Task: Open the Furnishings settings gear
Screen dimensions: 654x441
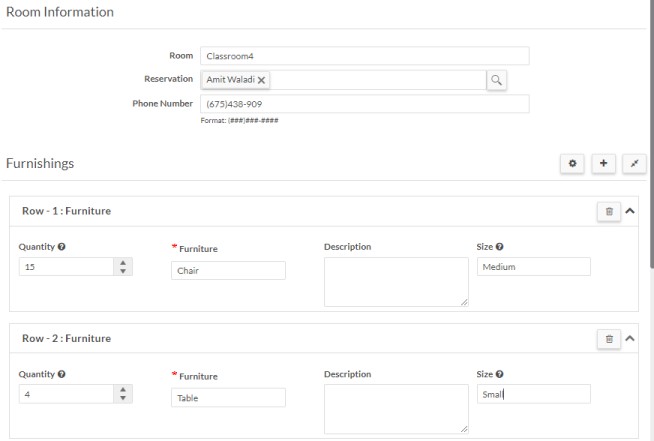Action: click(x=573, y=162)
